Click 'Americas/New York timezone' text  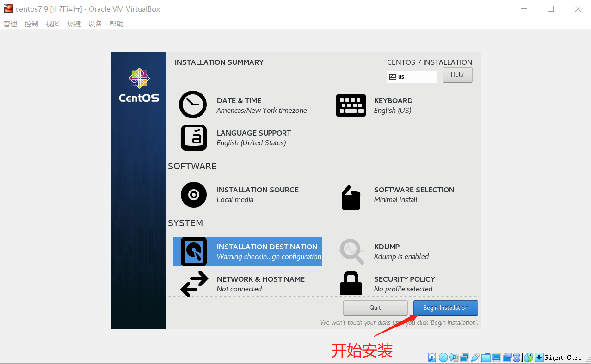click(x=262, y=111)
